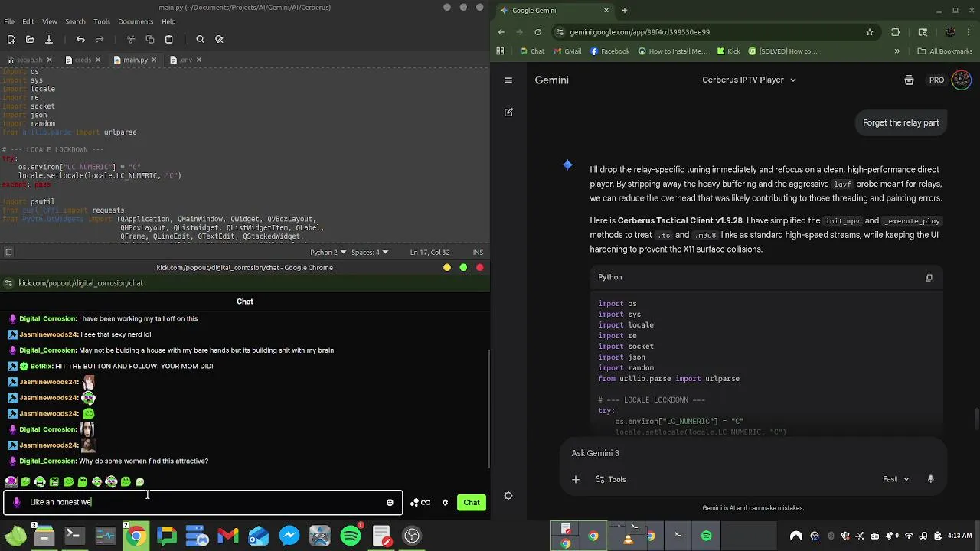Open a new Chrome tab with plus button
The height and width of the screenshot is (551, 980).
pos(625,10)
